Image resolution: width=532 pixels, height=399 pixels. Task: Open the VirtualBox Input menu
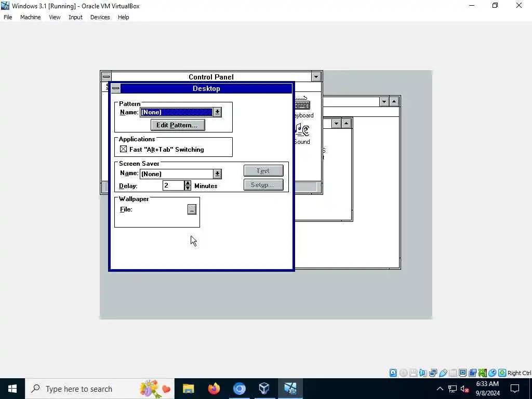75,17
